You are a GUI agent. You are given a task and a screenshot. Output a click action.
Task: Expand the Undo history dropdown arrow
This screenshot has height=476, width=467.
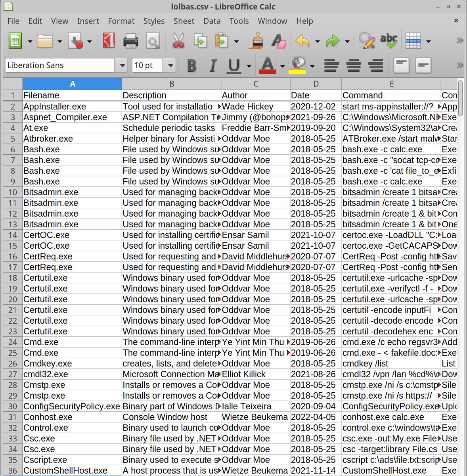coord(317,41)
